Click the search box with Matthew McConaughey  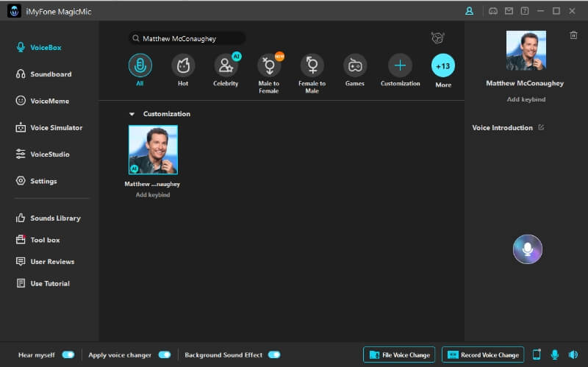click(x=187, y=38)
